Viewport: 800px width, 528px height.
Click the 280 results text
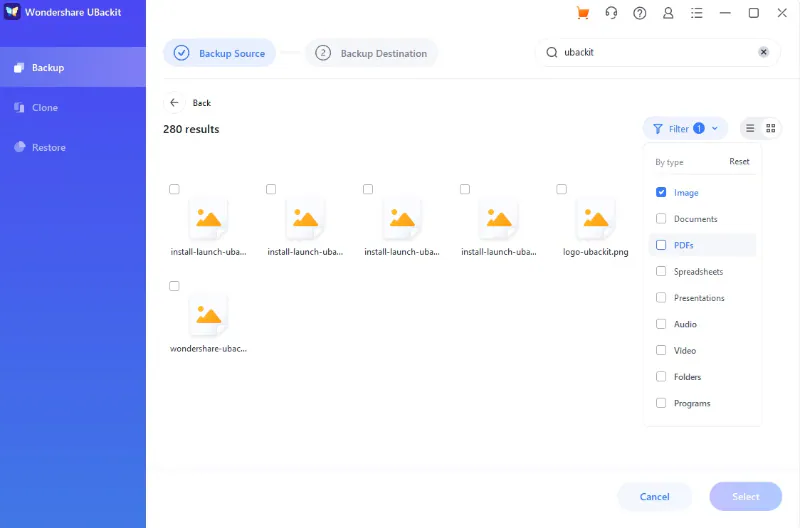(191, 130)
